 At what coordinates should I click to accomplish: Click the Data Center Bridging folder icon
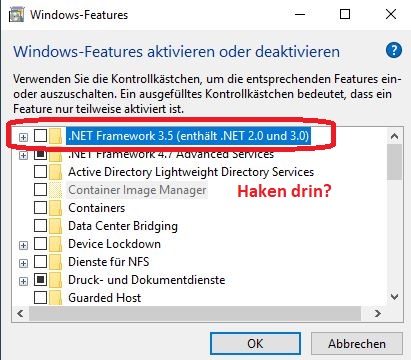pyautogui.click(x=55, y=226)
